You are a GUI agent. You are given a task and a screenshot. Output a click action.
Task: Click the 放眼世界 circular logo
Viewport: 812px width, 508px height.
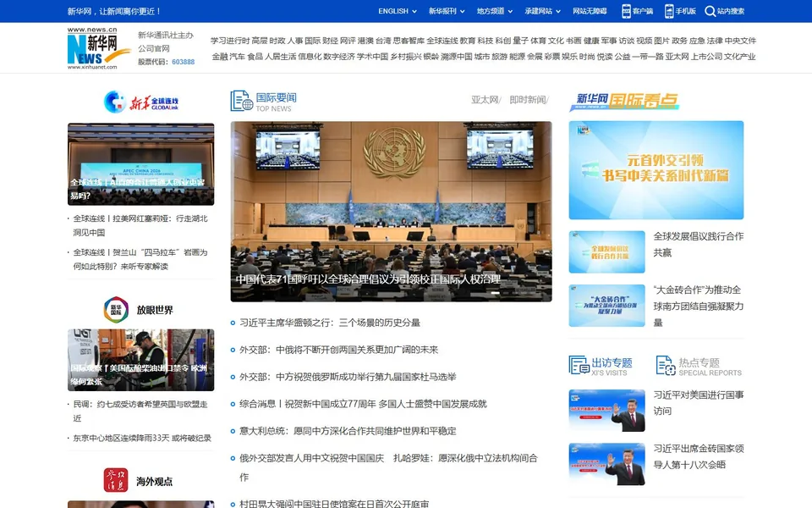pyautogui.click(x=116, y=310)
